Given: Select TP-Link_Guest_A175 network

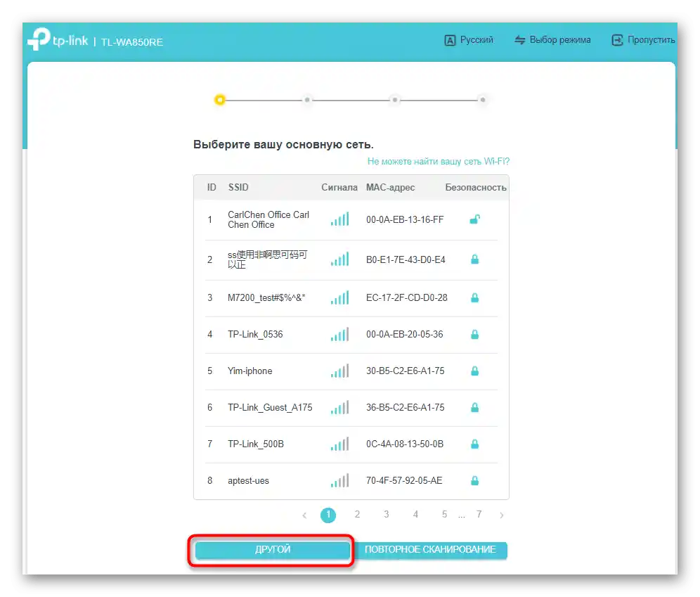Looking at the screenshot, I should click(351, 408).
